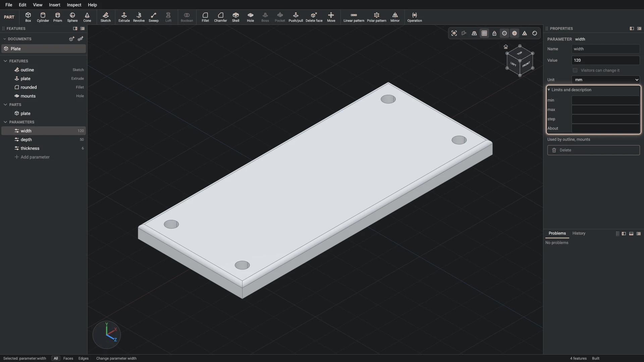Select the Sphere tool
Screen dimensions: 644x362
(x=72, y=17)
